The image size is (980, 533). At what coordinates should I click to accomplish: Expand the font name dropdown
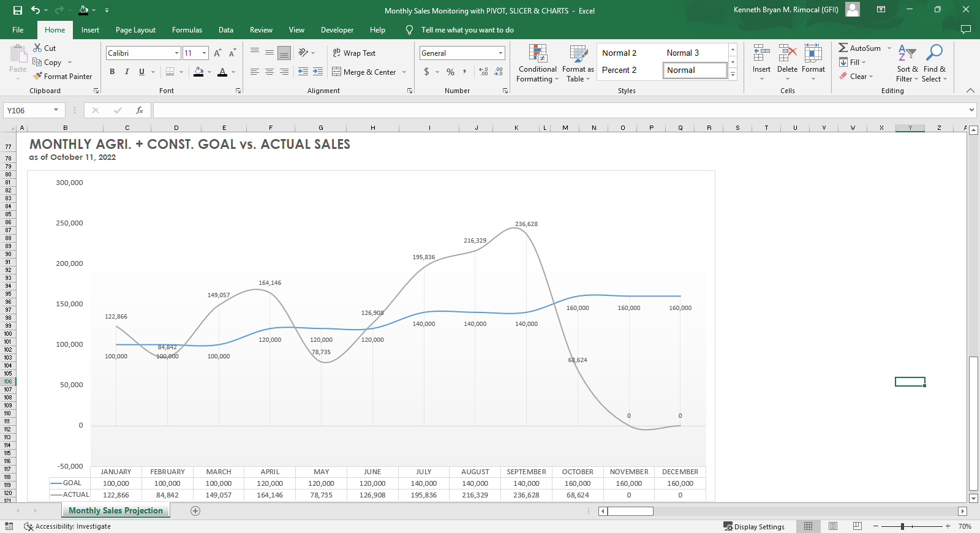[176, 53]
